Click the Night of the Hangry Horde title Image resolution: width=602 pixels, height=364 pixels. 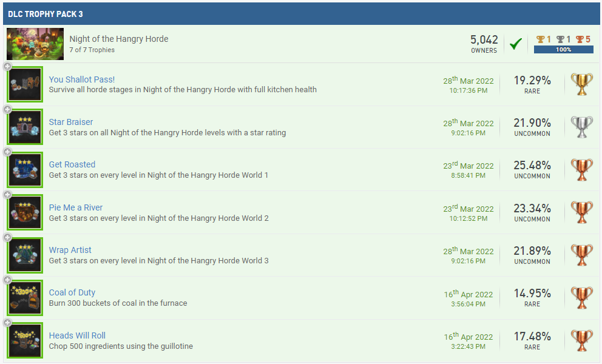tap(118, 39)
